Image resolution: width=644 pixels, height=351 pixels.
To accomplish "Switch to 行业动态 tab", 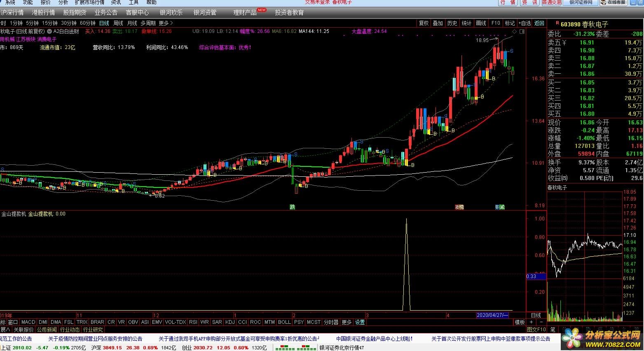I will 70,330.
